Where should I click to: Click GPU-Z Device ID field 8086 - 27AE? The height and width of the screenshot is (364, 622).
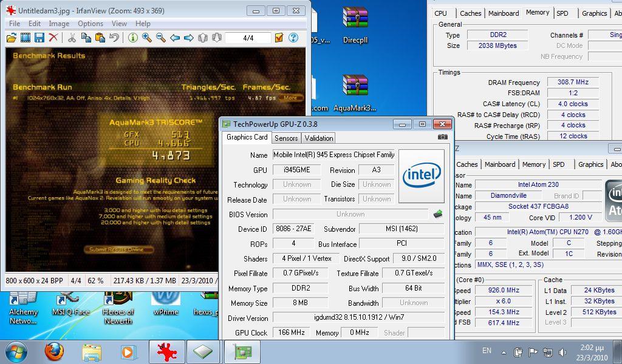point(293,229)
